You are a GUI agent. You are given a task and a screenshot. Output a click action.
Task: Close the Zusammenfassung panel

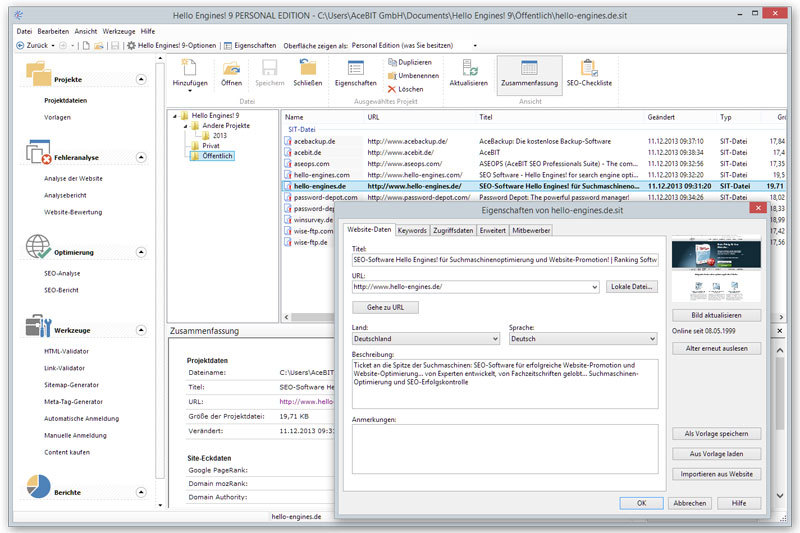tap(780, 331)
